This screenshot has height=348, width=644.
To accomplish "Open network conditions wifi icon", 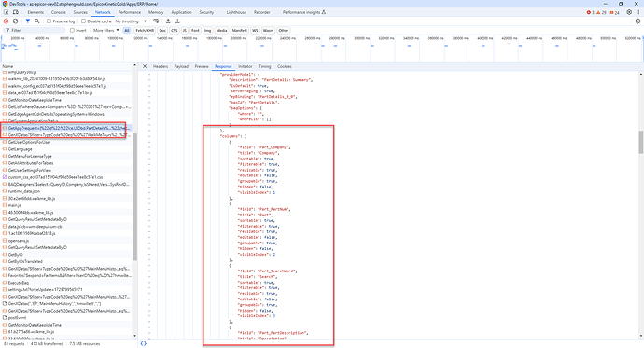I will coord(156,21).
